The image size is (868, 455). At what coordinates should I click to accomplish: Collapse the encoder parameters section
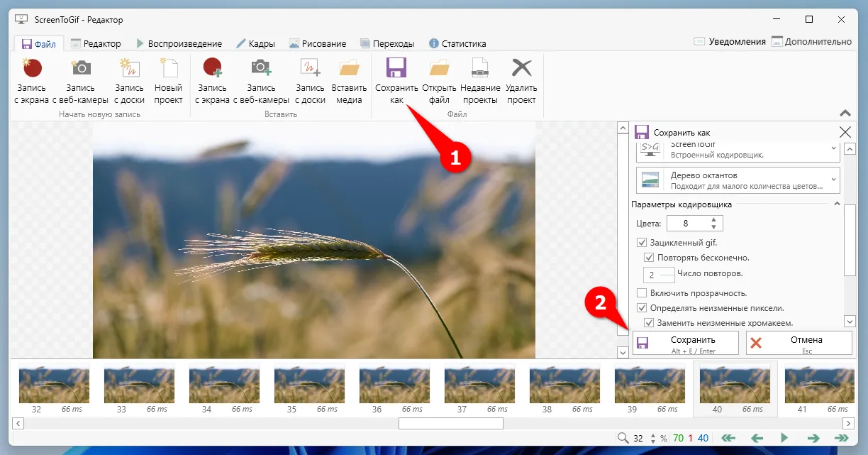click(x=837, y=204)
